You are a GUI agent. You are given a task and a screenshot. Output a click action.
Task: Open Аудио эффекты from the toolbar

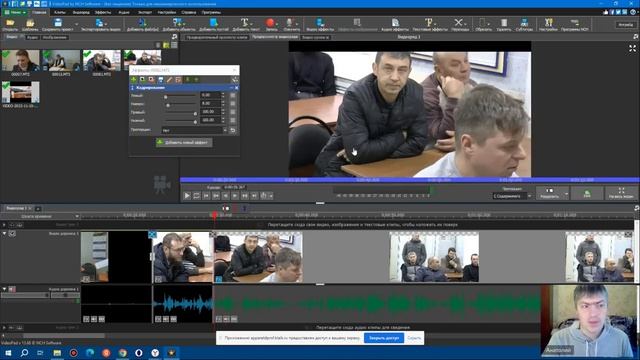(395, 24)
